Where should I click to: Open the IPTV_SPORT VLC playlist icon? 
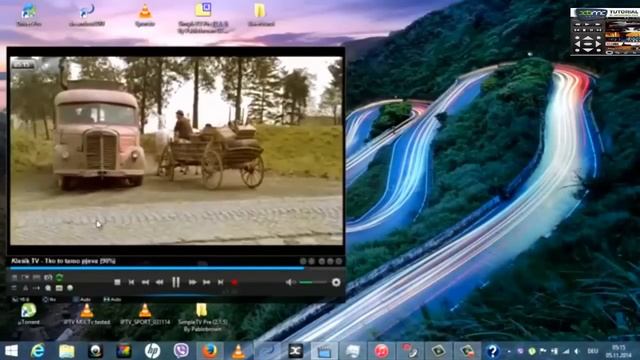(145, 314)
